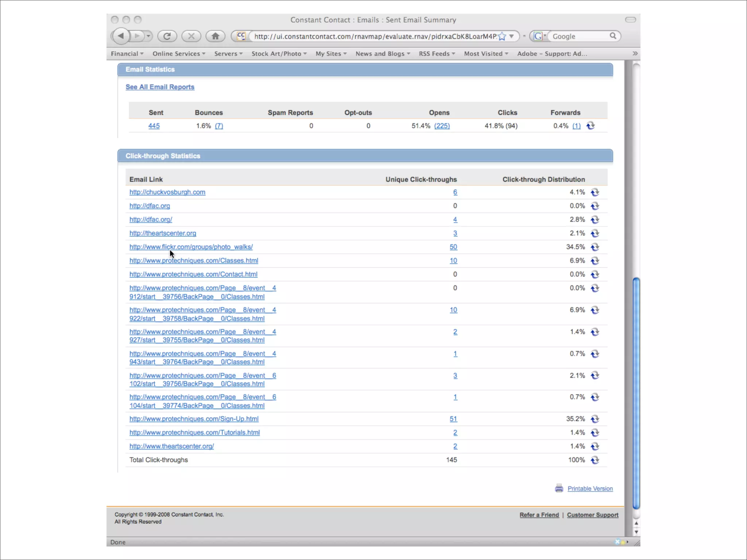Click the bookmark star in address bar

[502, 36]
